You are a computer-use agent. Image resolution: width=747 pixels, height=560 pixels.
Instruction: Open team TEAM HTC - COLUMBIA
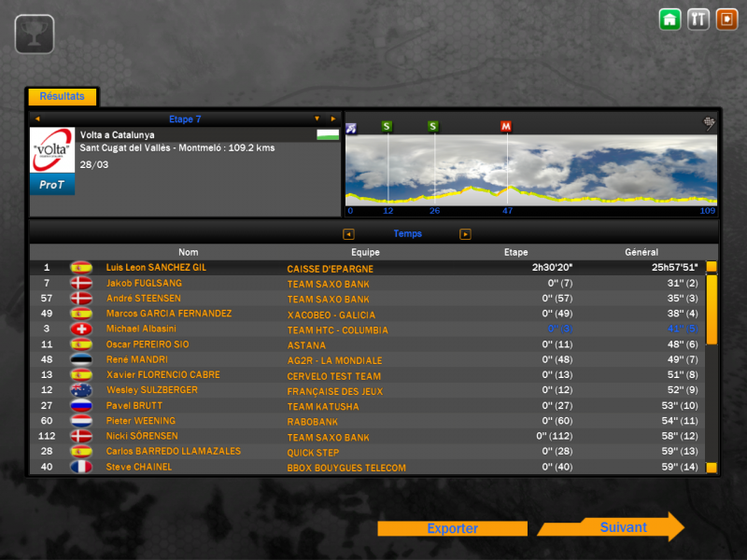(338, 330)
